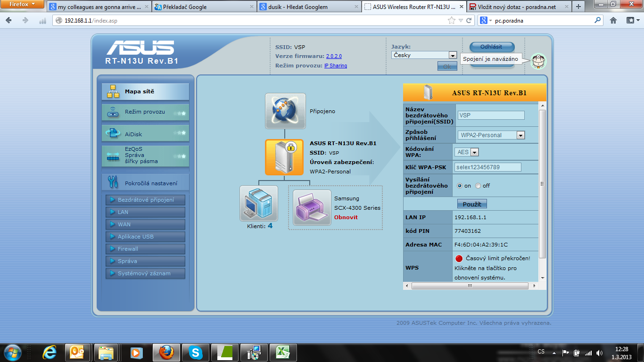The width and height of the screenshot is (644, 362).
Task: Click the connection status mascot icon
Action: (x=537, y=61)
